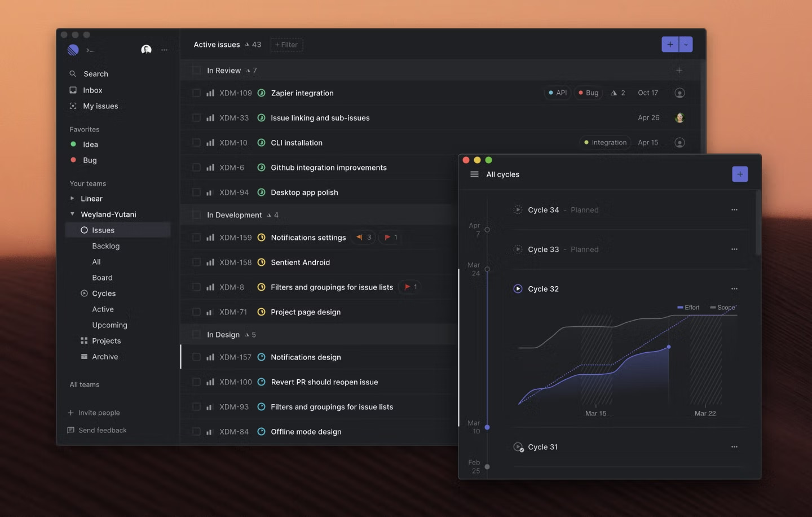
Task: Click the priority bars icon on XDM-158
Action: 209,262
